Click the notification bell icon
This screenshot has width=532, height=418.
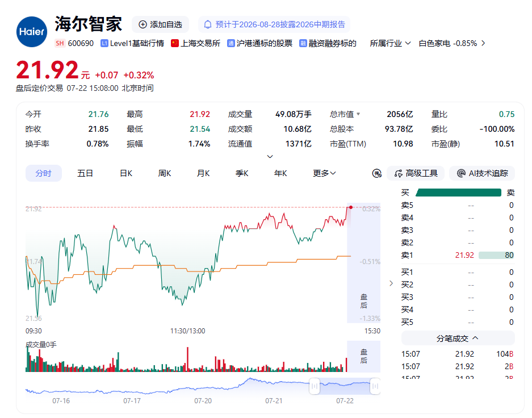click(207, 24)
